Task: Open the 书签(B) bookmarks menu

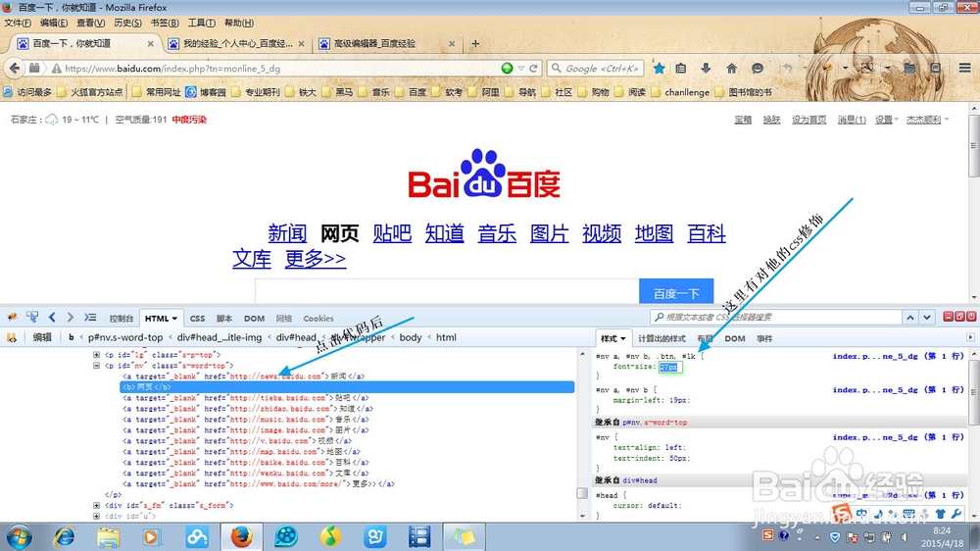Action: (x=165, y=23)
